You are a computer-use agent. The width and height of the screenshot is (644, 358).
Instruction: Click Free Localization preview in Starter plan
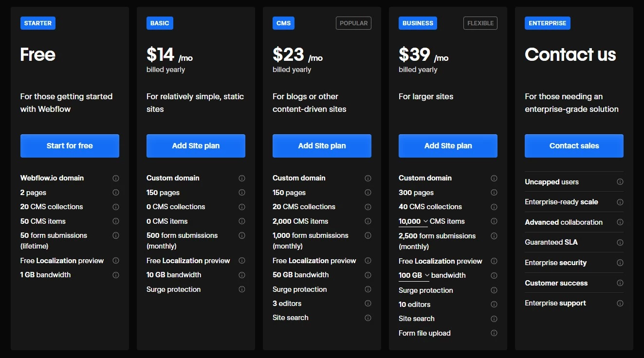click(x=62, y=261)
